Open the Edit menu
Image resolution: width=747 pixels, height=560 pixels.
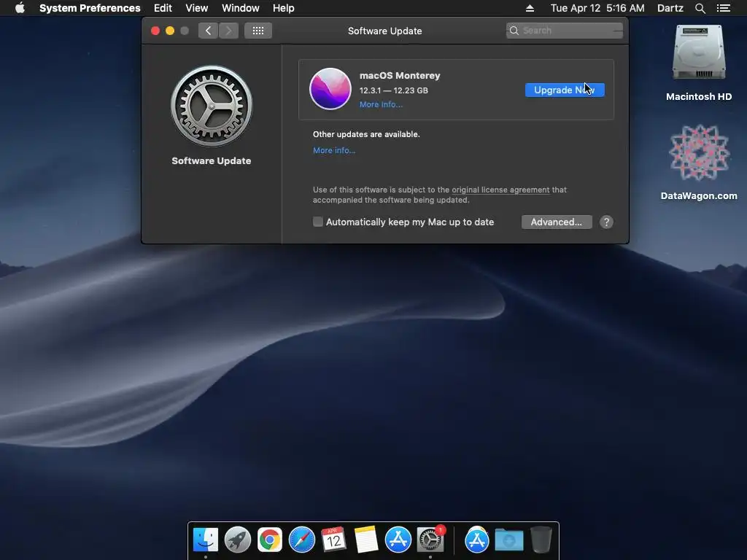point(163,8)
